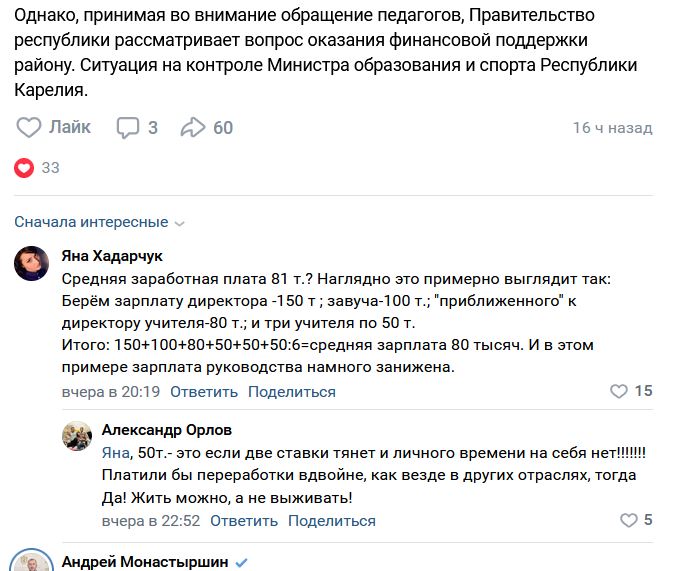Reply to Яна Хадарчук's comment with Ответить
This screenshot has width=675, height=571.
coord(204,392)
